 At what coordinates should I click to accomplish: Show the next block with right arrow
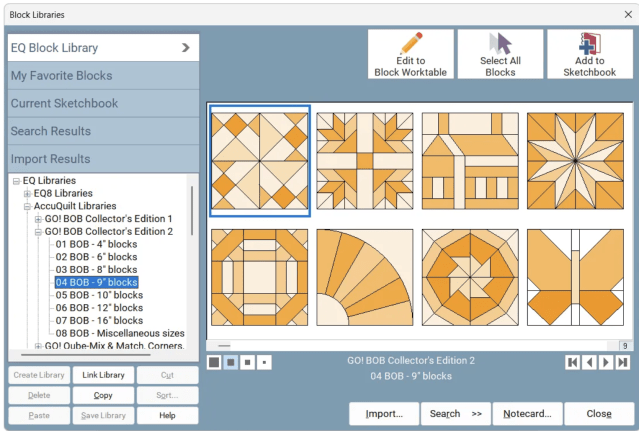point(606,362)
